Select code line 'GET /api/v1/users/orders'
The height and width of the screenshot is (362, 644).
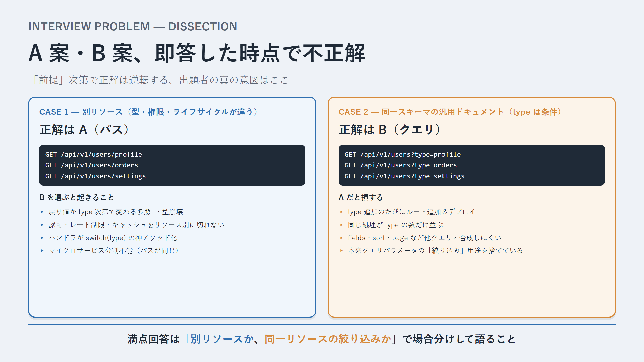point(92,165)
